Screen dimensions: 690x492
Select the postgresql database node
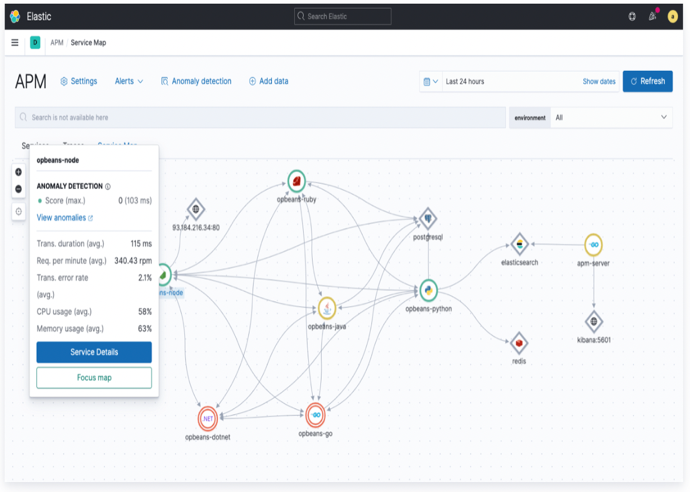(x=428, y=219)
